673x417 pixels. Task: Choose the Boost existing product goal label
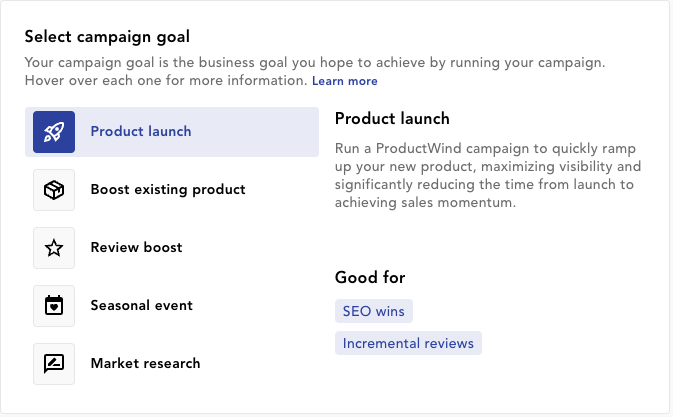click(168, 189)
